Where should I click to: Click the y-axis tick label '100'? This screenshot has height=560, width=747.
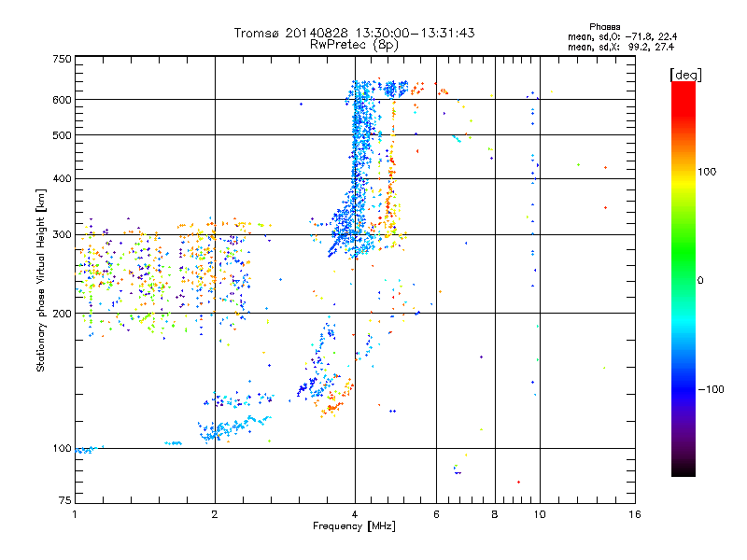pyautogui.click(x=62, y=449)
